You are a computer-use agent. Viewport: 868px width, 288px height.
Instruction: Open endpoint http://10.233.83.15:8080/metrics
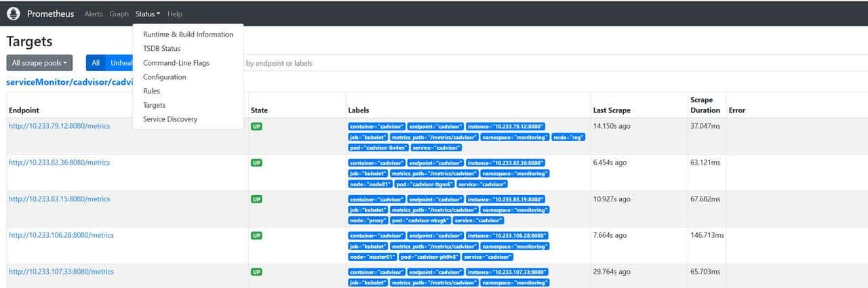(59, 199)
